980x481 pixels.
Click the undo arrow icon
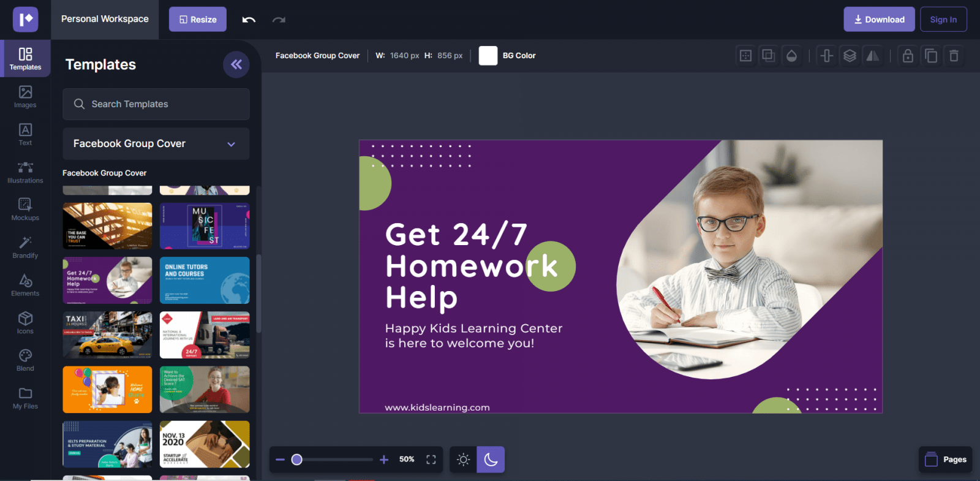tap(249, 20)
